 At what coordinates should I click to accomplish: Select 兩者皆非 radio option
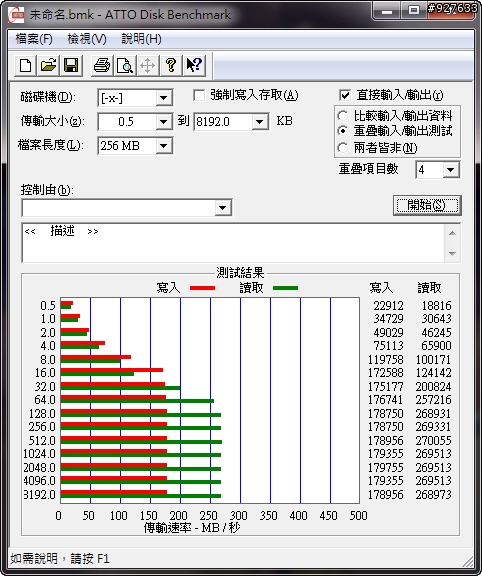343,148
